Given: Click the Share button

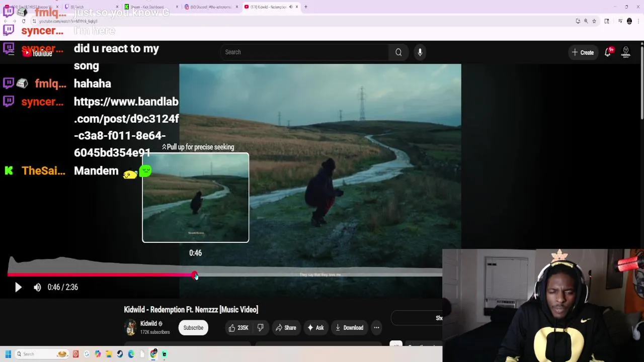Looking at the screenshot, I should [286, 328].
